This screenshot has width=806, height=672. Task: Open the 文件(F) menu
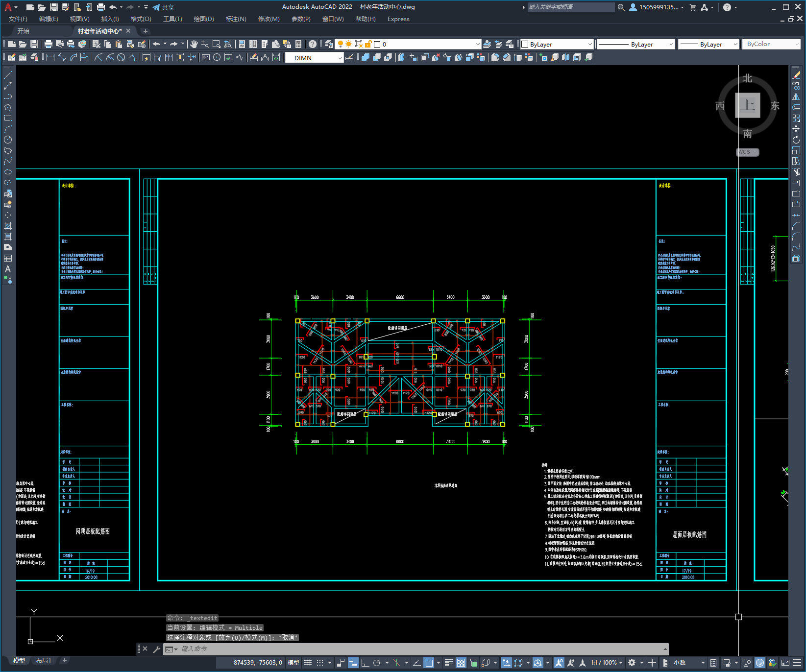point(18,19)
